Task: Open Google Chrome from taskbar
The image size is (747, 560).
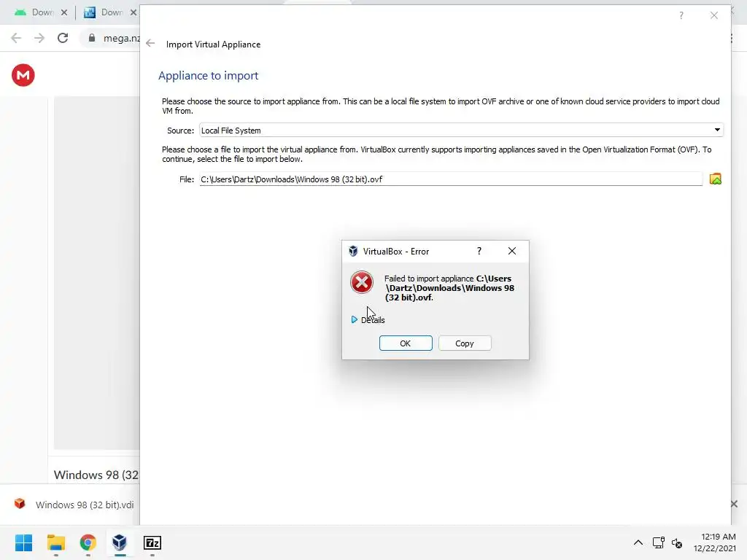Action: (x=88, y=542)
